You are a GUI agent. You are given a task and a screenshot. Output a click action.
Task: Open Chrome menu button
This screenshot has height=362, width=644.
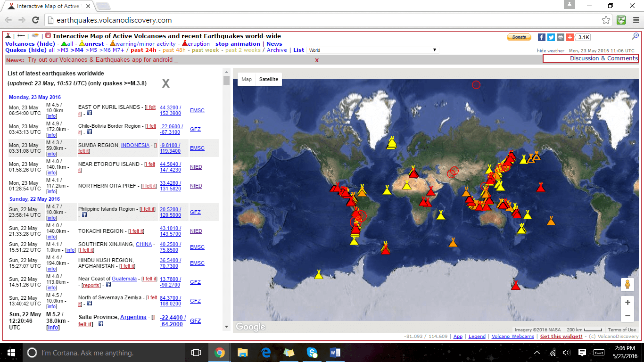635,20
